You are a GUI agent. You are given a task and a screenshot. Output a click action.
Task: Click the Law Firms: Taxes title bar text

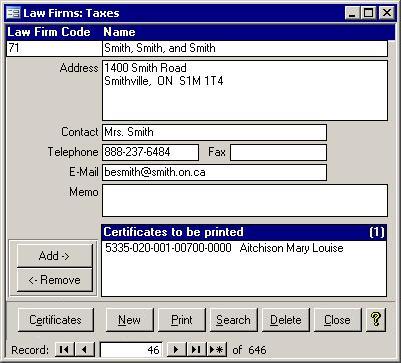71,13
